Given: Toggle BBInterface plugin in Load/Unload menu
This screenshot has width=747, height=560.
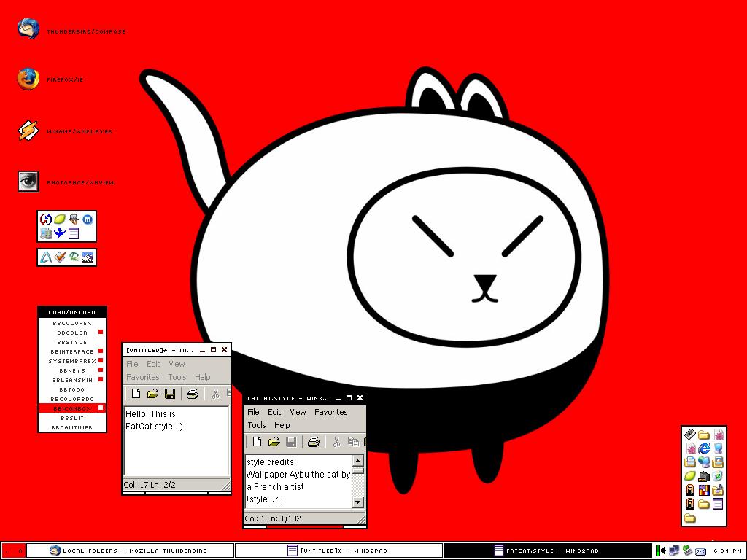Looking at the screenshot, I should tap(72, 351).
